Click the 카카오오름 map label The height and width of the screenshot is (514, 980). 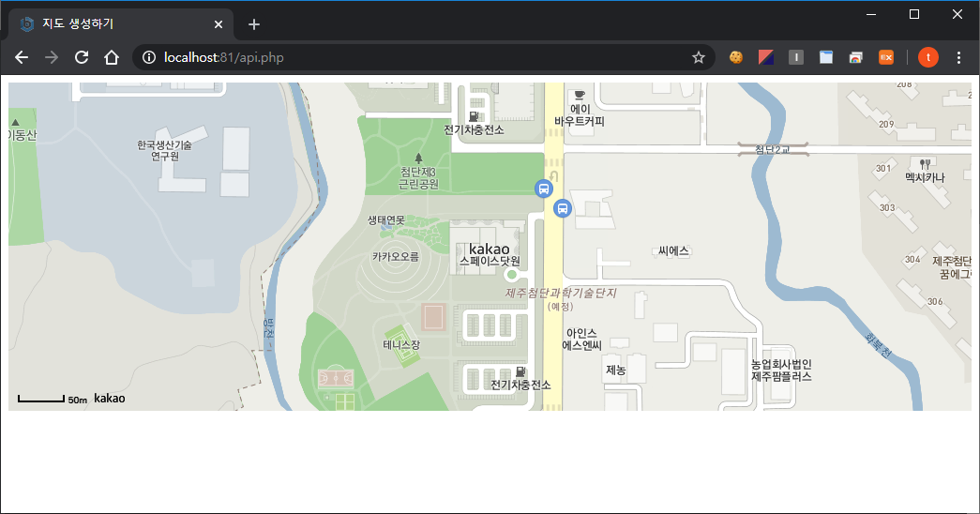tap(395, 256)
